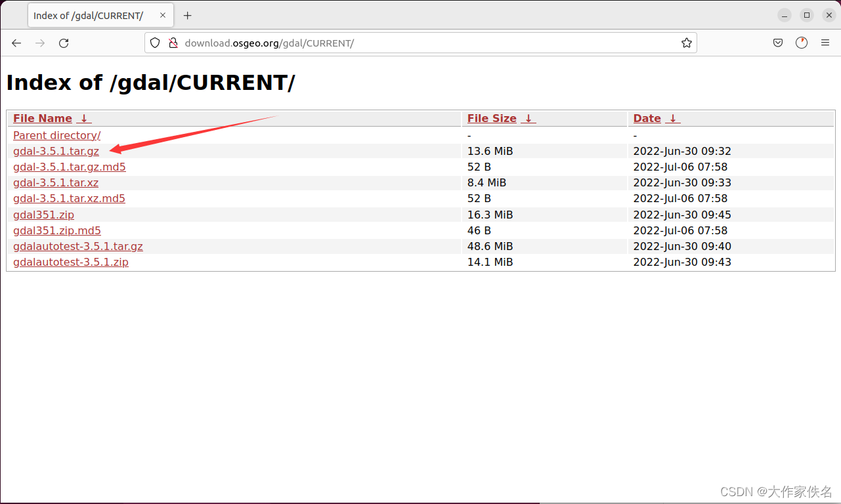The height and width of the screenshot is (504, 841).
Task: Reload the current page
Action: point(64,43)
